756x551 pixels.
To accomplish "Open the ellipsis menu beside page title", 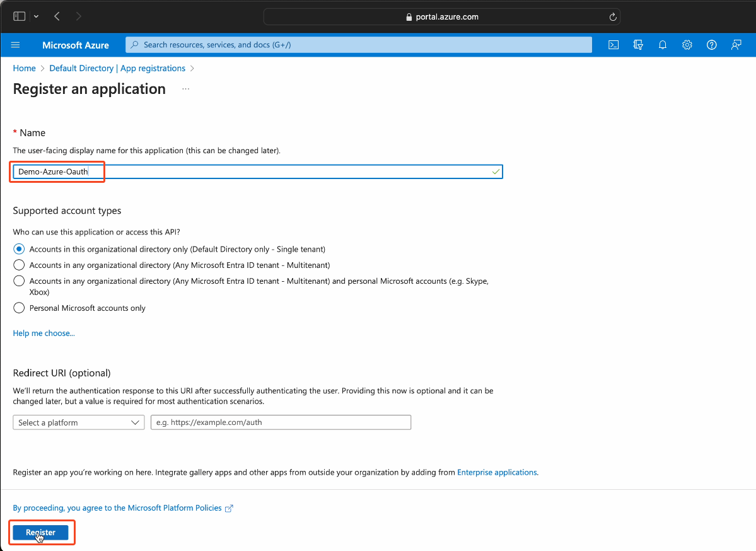I will [x=185, y=90].
